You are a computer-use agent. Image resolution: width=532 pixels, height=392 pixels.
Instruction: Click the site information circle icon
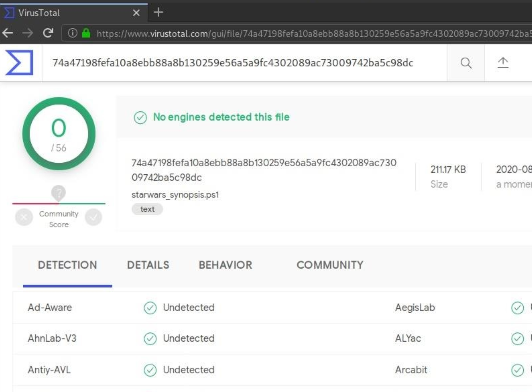[72, 33]
